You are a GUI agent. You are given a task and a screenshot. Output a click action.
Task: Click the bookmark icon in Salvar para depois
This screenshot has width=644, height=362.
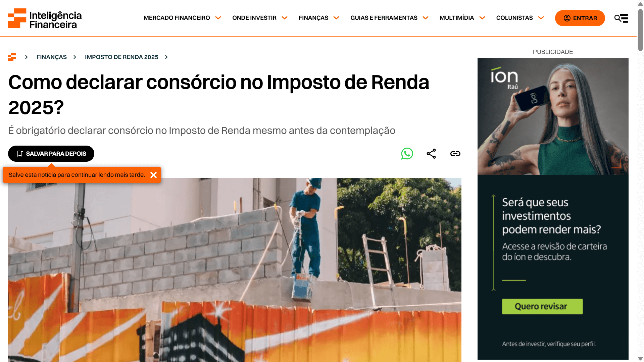[x=20, y=154]
